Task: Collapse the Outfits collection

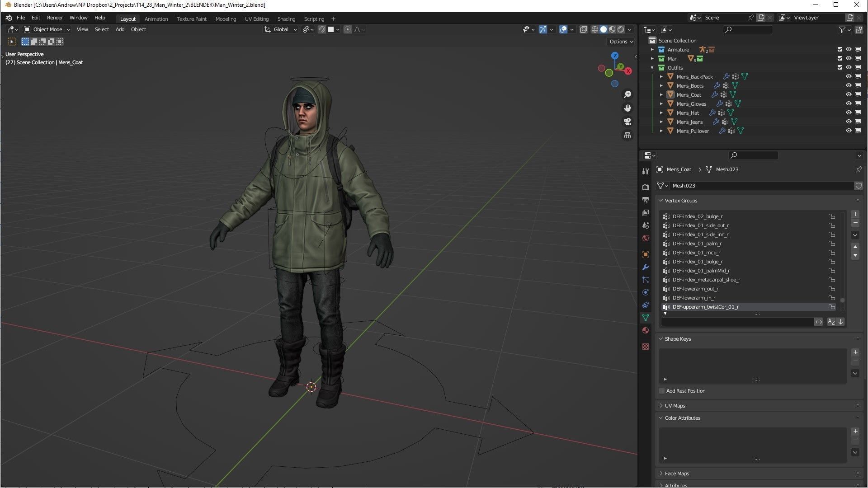Action: [652, 68]
